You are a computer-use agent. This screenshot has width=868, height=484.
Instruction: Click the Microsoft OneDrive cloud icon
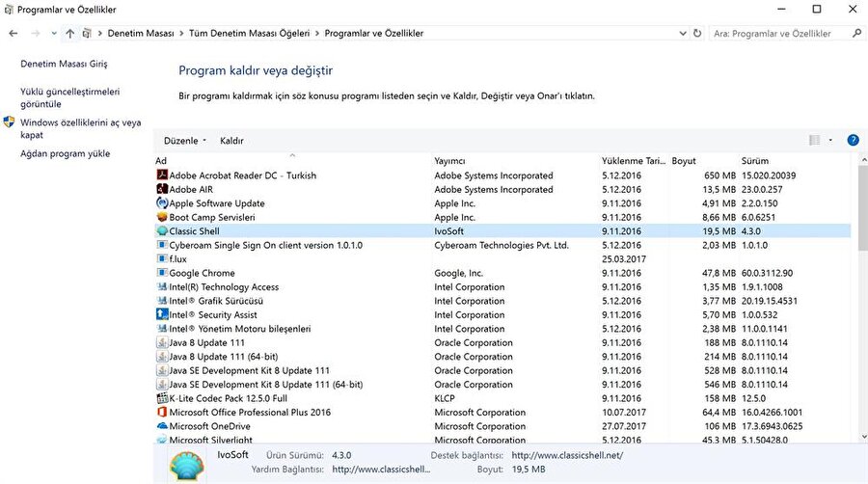162,426
